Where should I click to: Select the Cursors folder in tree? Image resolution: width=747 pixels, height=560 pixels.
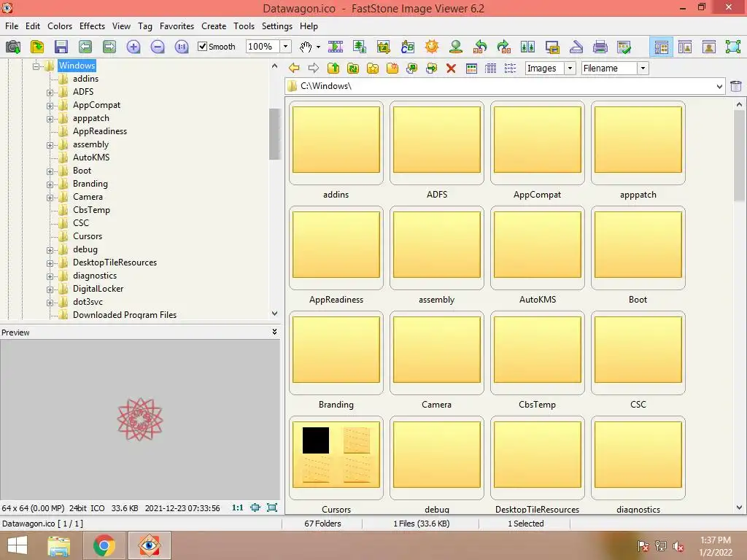pyautogui.click(x=88, y=236)
